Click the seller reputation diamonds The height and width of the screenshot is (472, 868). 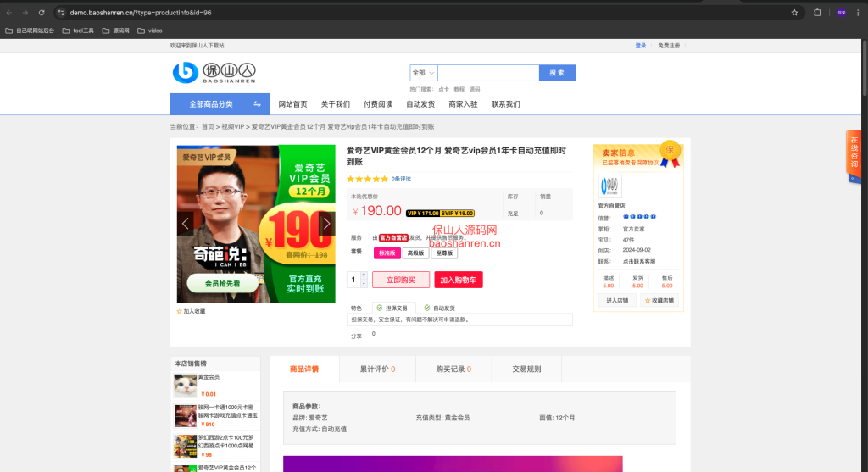(x=639, y=217)
